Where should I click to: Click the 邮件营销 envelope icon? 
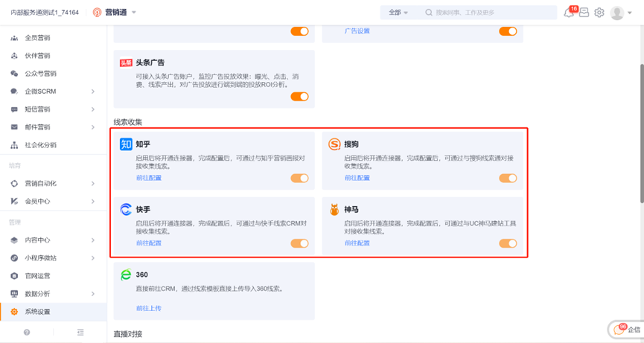point(14,127)
